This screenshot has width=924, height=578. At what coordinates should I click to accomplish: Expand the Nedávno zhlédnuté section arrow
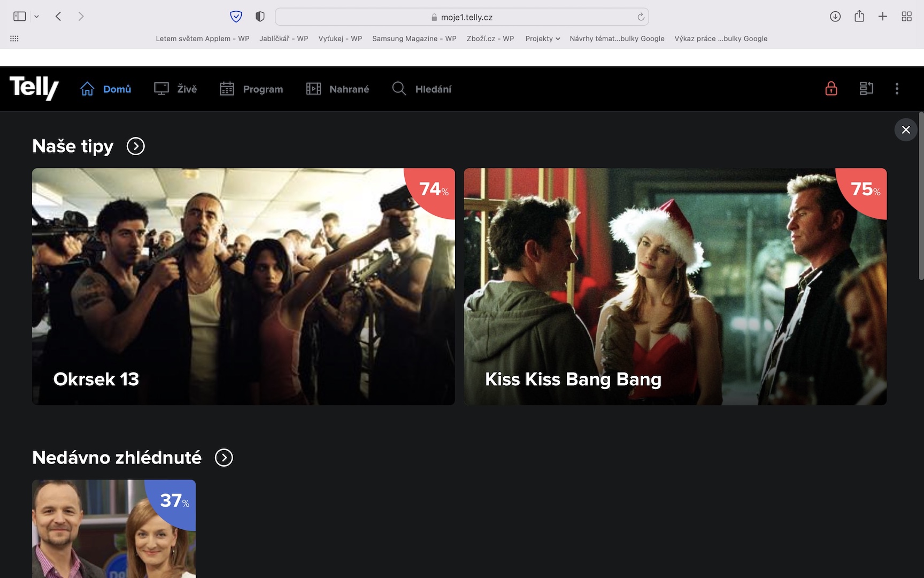pyautogui.click(x=224, y=458)
